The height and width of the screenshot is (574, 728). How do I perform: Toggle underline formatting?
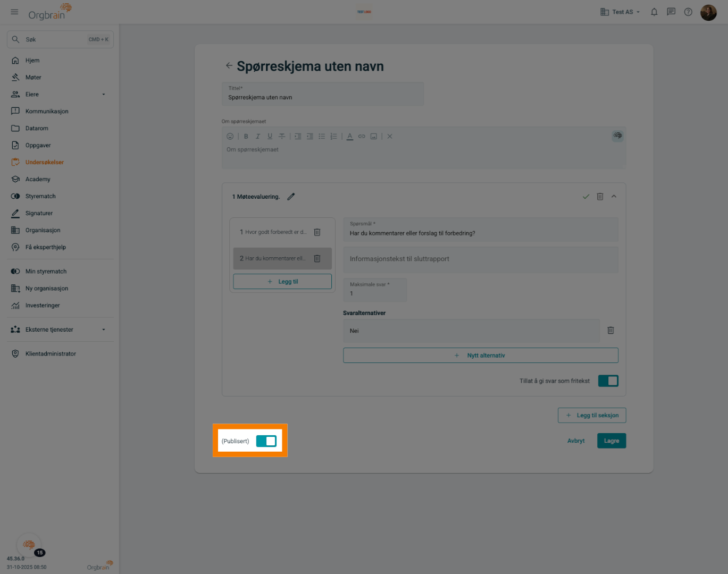[x=270, y=137]
